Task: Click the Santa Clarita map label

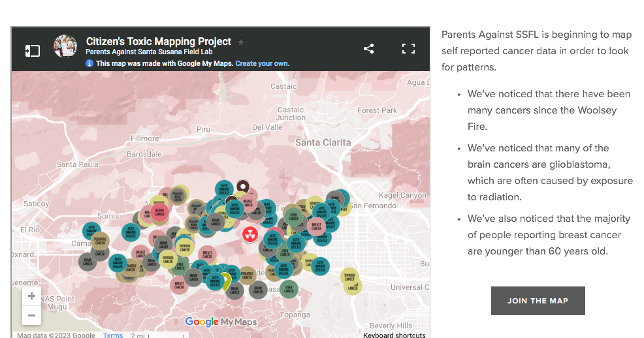Action: point(323,143)
